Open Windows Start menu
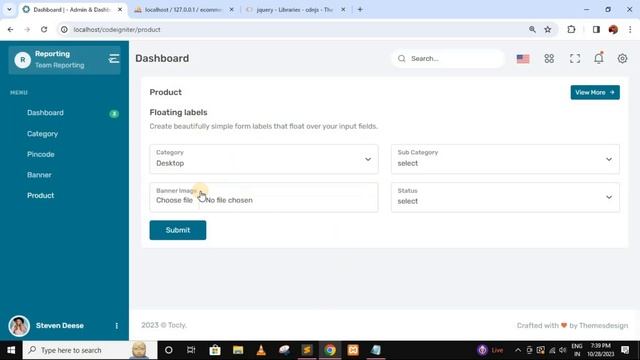This screenshot has height=360, width=640. point(11,350)
